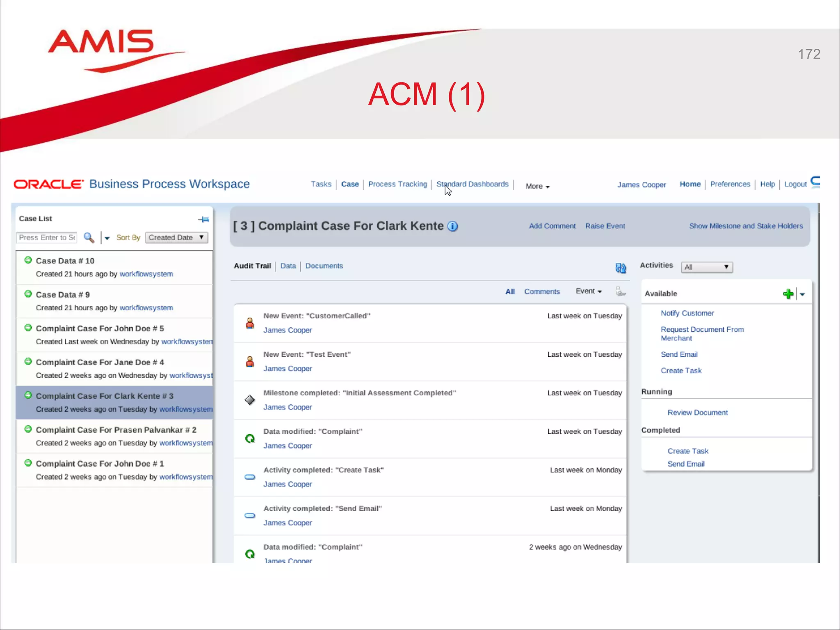Open the Process Tracking tab

[397, 184]
